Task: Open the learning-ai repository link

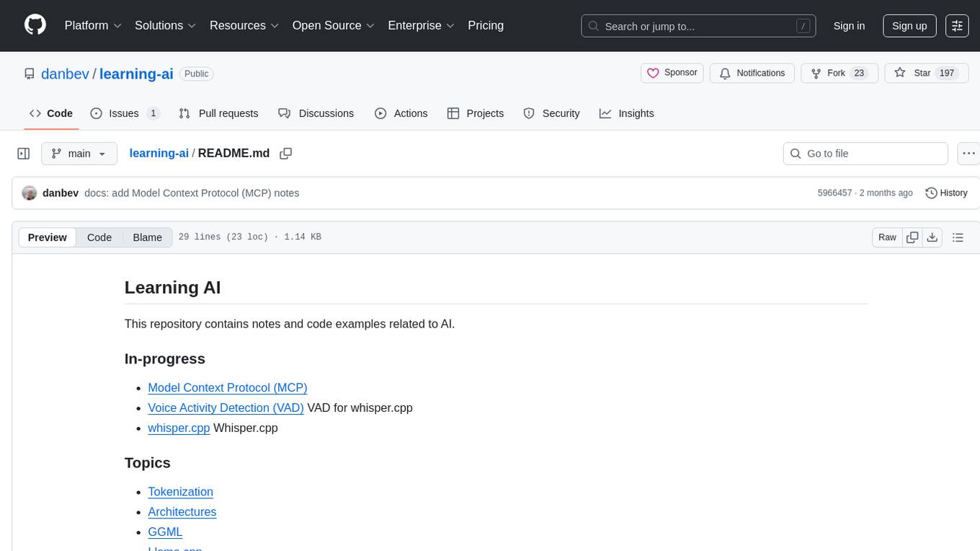Action: tap(136, 74)
